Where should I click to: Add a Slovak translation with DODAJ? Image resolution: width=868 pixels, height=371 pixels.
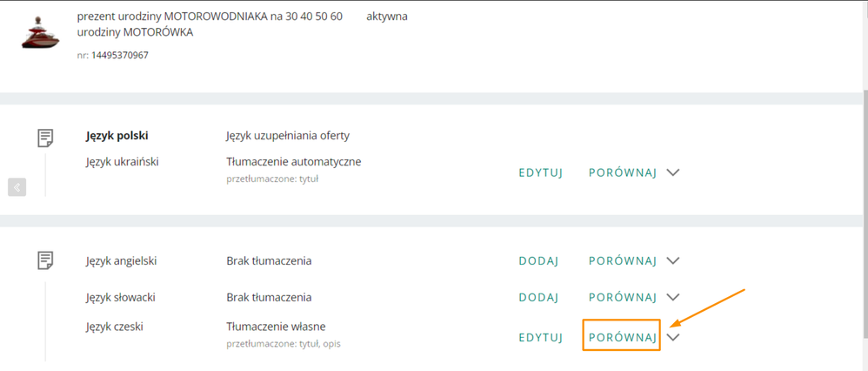(538, 298)
